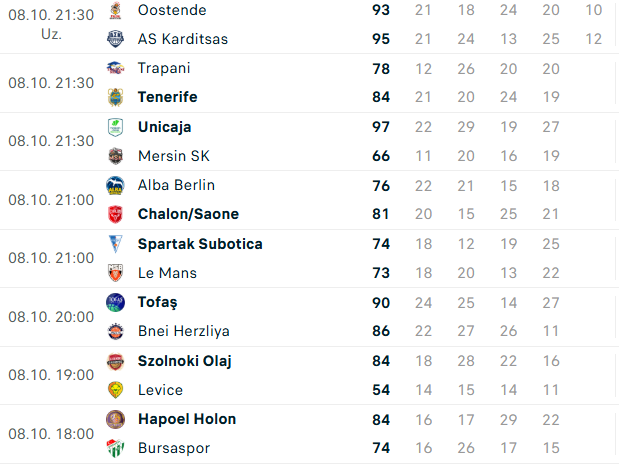This screenshot has width=619, height=467.
Task: Click the AS Karditsas team logo
Action: coord(116,39)
